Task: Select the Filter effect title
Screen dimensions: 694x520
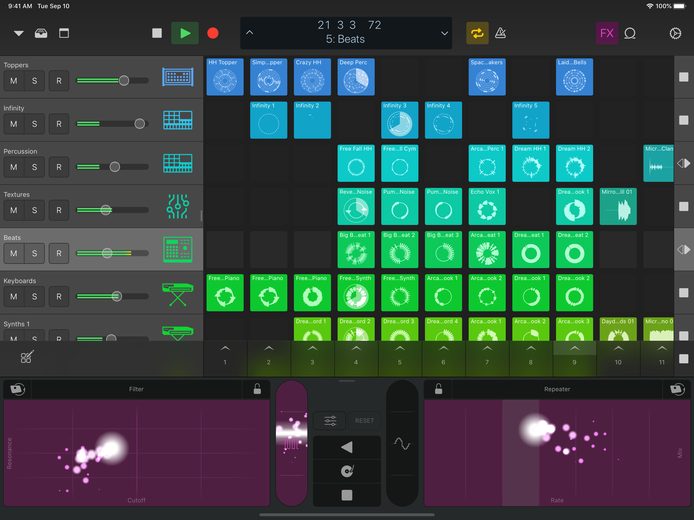Action: (136, 389)
